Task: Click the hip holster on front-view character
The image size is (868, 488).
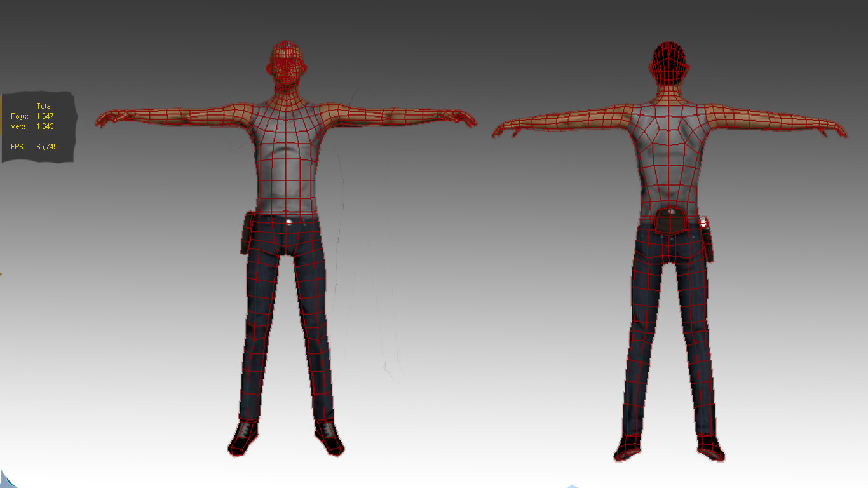Action: tap(247, 234)
